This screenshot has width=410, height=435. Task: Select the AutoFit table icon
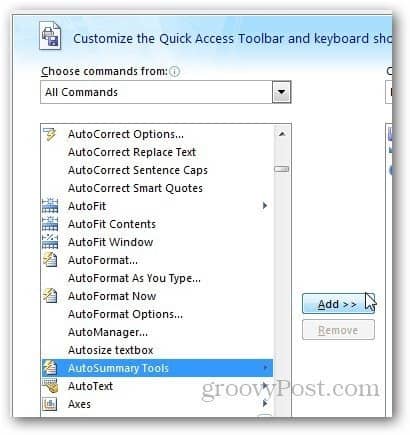pyautogui.click(x=50, y=206)
